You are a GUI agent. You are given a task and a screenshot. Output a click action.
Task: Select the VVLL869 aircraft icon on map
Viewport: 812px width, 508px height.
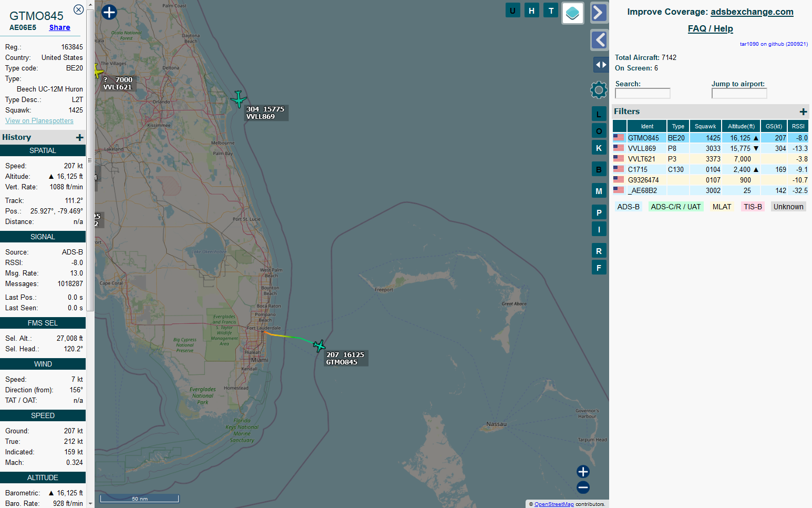tap(239, 99)
